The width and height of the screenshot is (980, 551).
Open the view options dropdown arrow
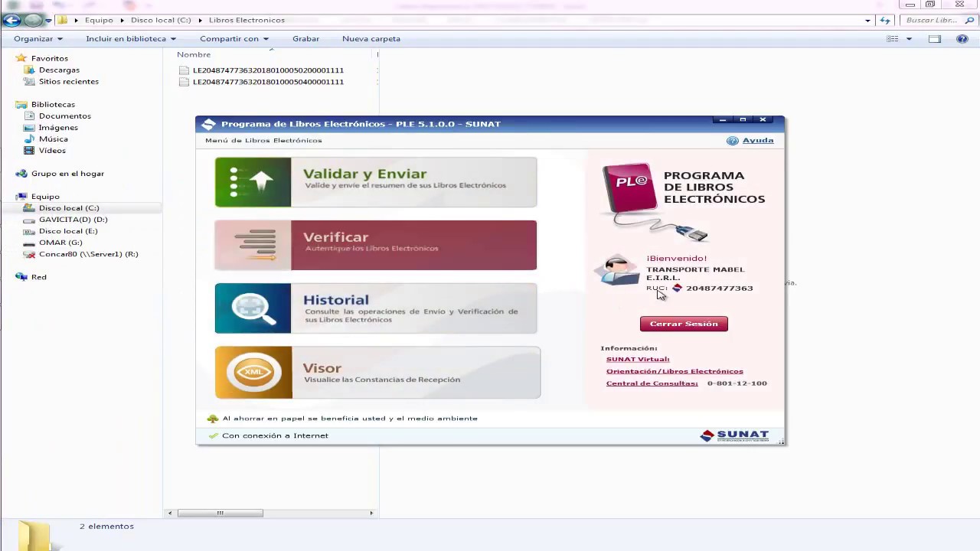click(x=910, y=39)
